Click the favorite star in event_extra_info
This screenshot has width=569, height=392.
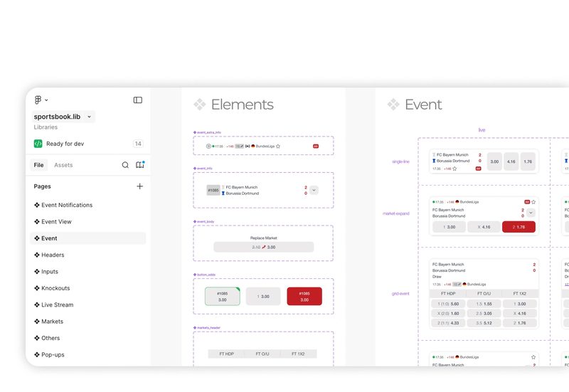click(x=278, y=147)
